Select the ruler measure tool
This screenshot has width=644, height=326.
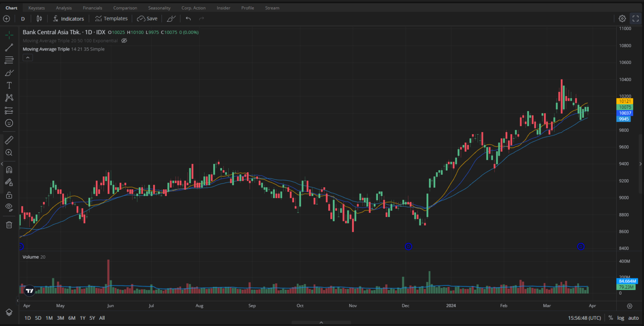click(9, 140)
